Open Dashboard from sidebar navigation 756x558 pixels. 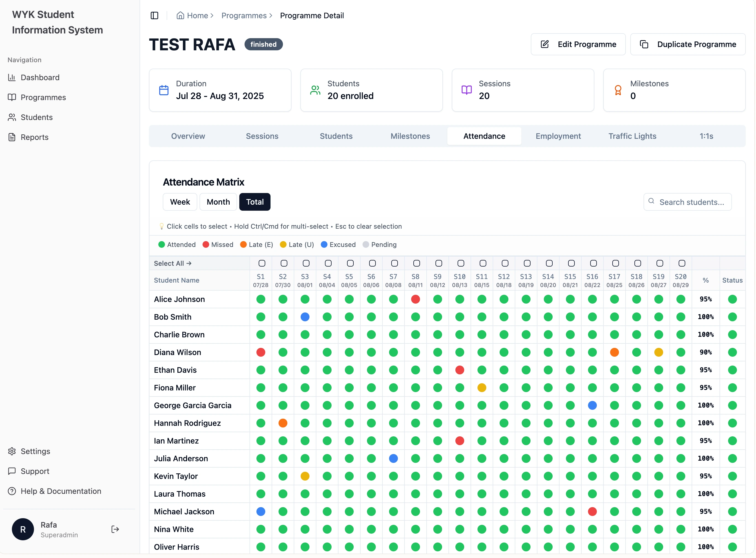point(40,77)
